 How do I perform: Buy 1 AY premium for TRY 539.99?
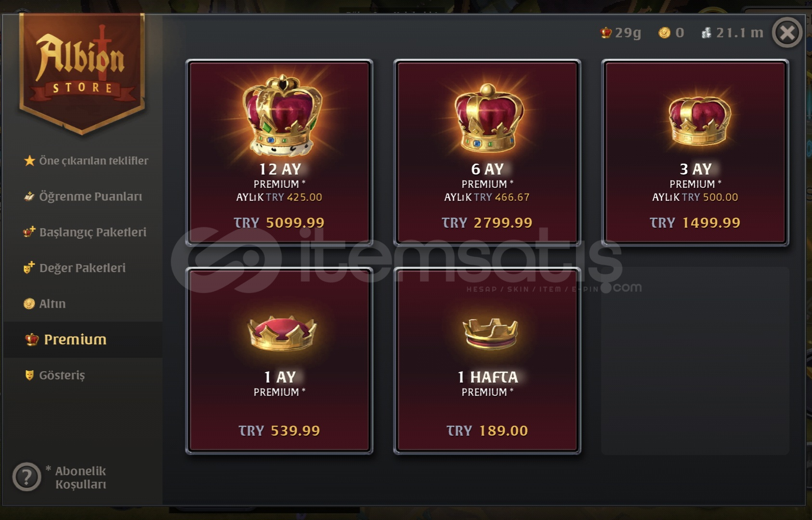pyautogui.click(x=279, y=361)
